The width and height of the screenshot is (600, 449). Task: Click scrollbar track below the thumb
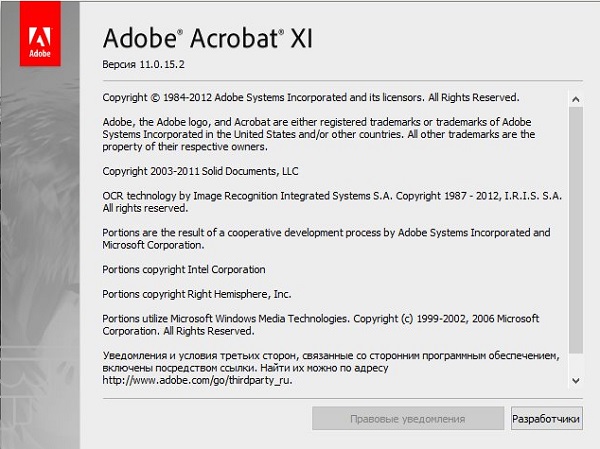click(x=575, y=363)
